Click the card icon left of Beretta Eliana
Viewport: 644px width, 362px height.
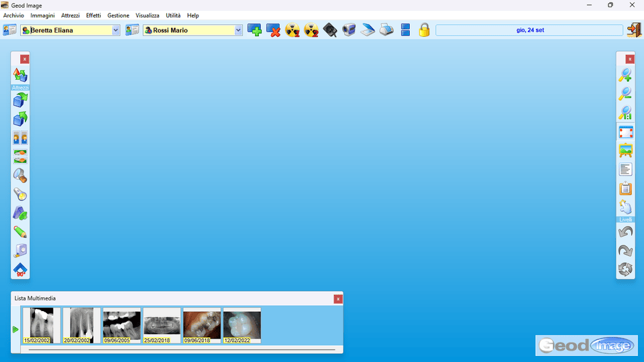tap(9, 30)
